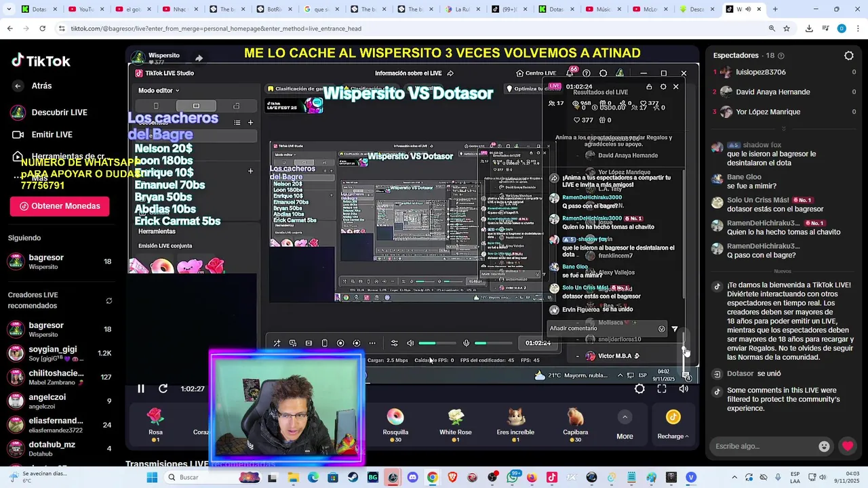Open the Windows Start menu
The image size is (868, 488).
(152, 477)
